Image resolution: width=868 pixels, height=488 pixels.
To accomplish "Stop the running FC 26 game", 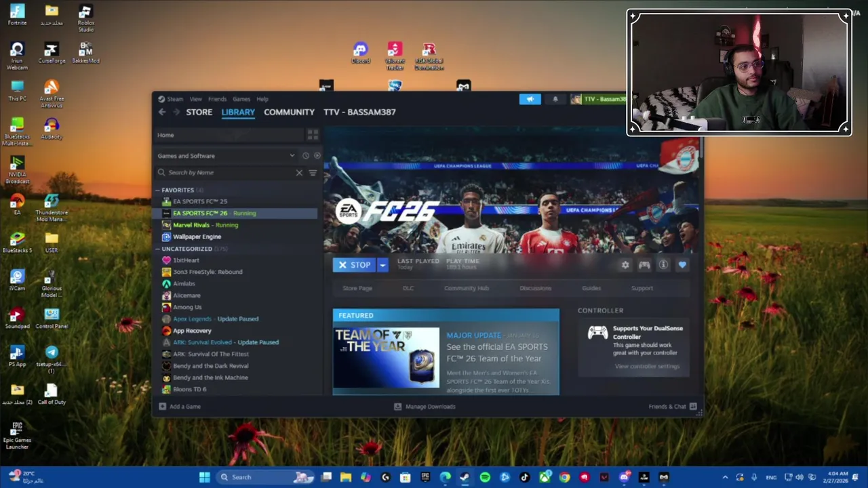I will [354, 265].
